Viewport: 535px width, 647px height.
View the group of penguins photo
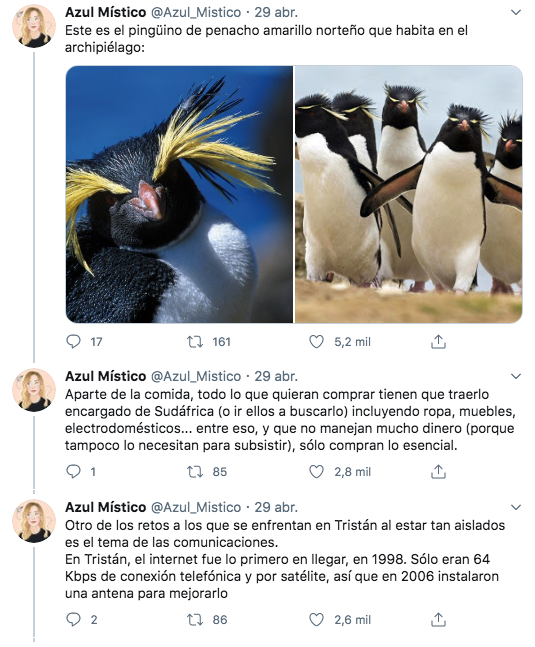[x=408, y=194]
